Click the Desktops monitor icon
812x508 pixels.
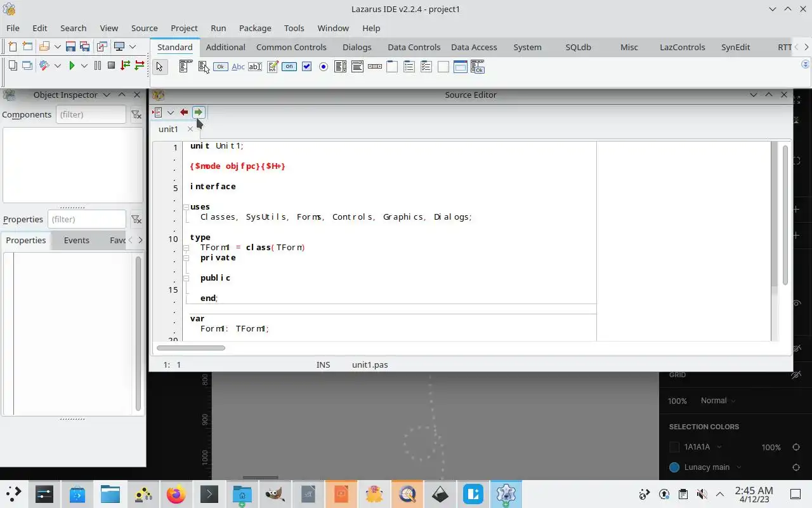click(119, 46)
